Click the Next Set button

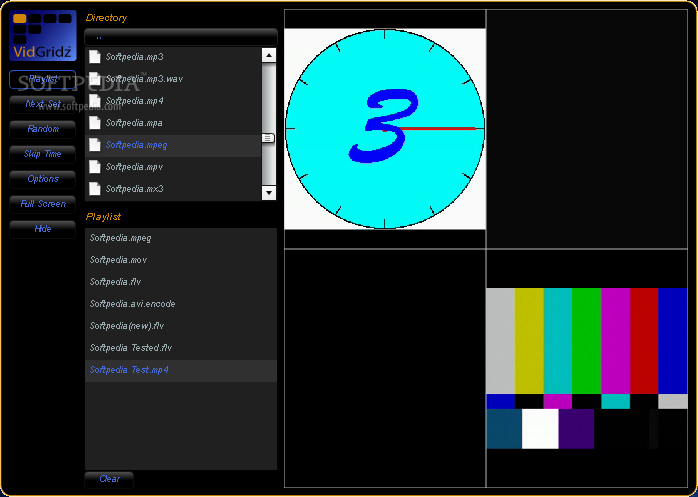click(x=43, y=104)
